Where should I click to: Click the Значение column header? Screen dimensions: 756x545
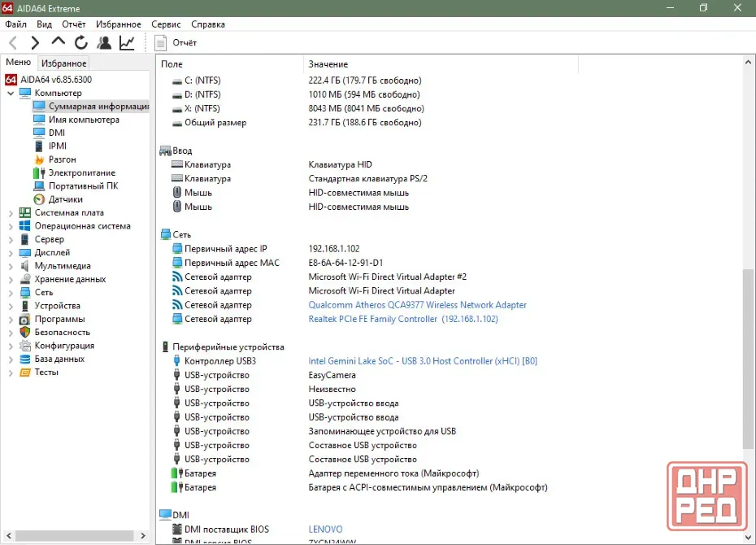coord(441,64)
